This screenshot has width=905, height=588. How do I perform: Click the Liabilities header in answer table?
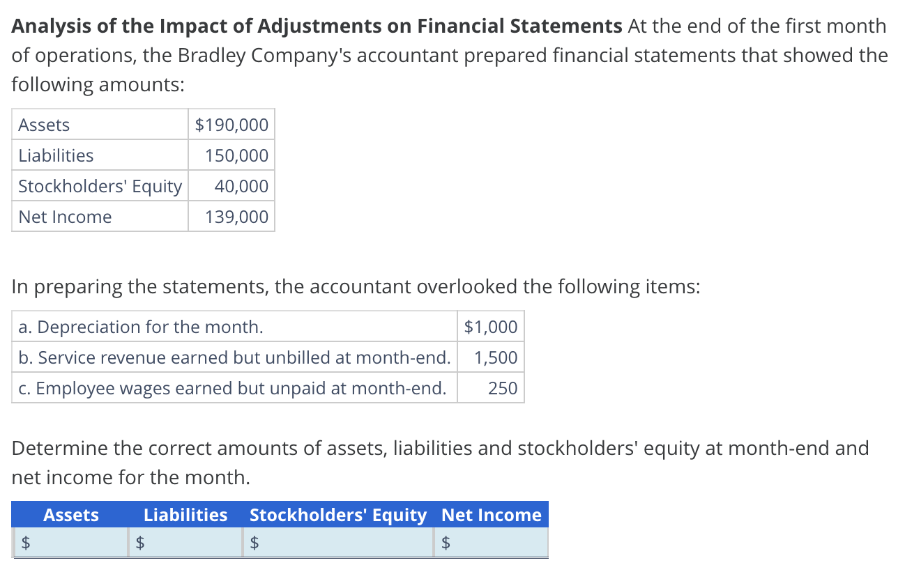pos(185,515)
